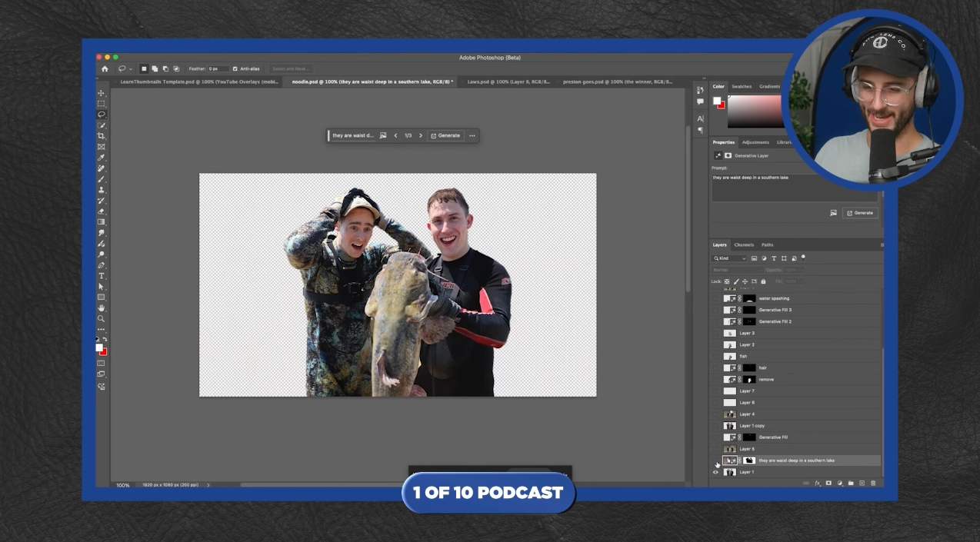Click the foreground color swatch in toolbar
Viewport: 980px width, 542px height.
coord(99,347)
